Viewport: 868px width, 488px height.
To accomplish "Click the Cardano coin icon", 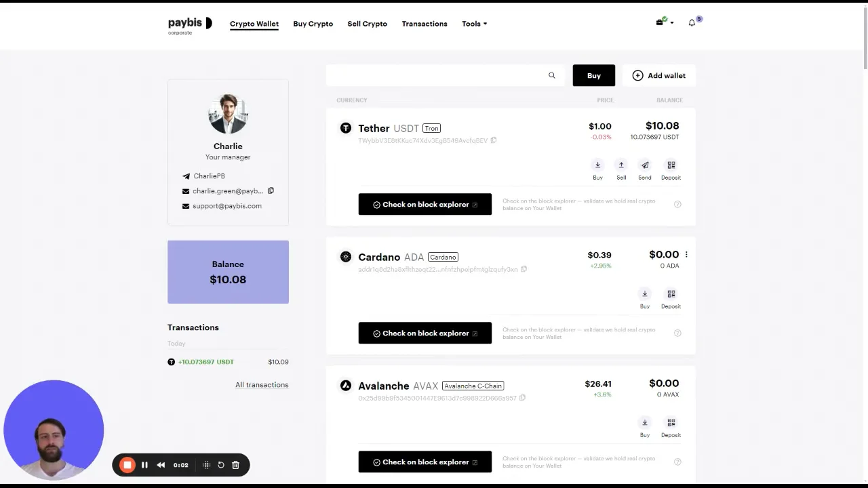I will (x=346, y=257).
